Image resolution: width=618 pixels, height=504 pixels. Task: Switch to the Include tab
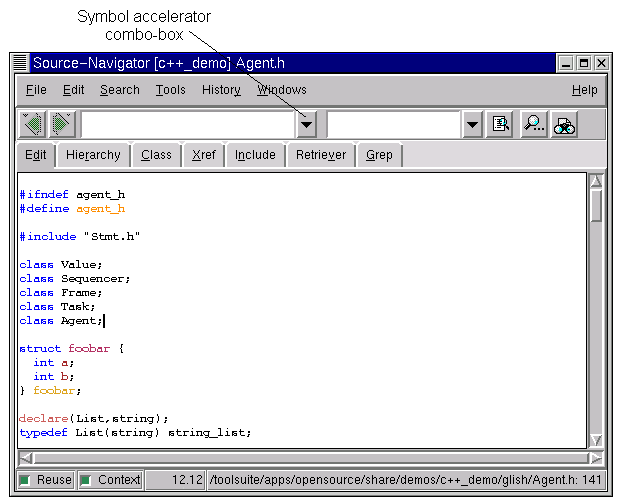pyautogui.click(x=255, y=155)
